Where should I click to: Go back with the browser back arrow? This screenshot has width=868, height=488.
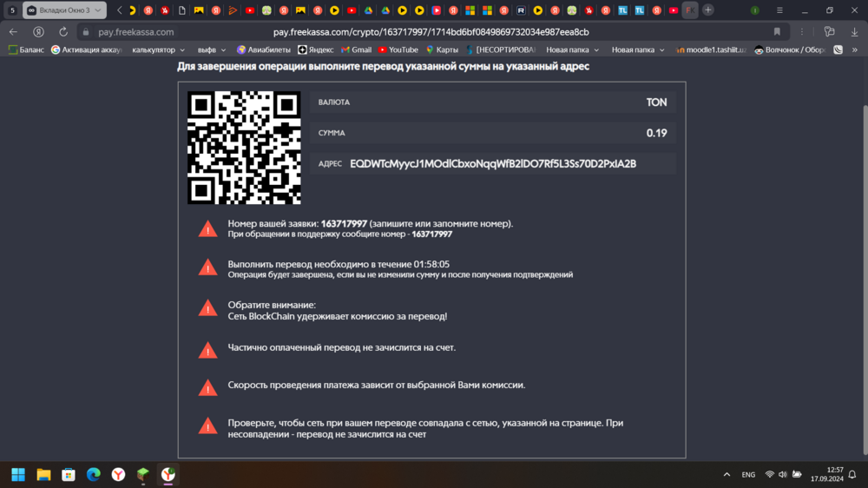pyautogui.click(x=13, y=32)
